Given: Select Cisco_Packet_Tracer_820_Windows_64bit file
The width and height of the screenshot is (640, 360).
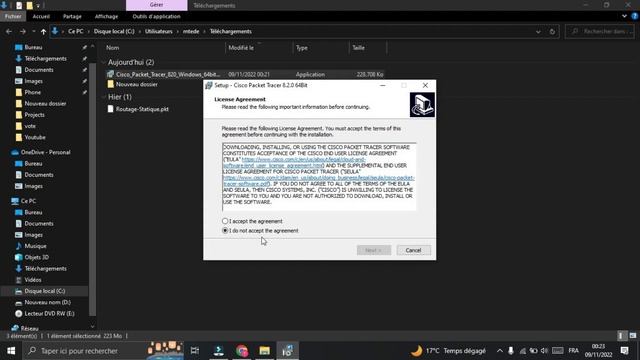Looking at the screenshot, I should pos(168,74).
